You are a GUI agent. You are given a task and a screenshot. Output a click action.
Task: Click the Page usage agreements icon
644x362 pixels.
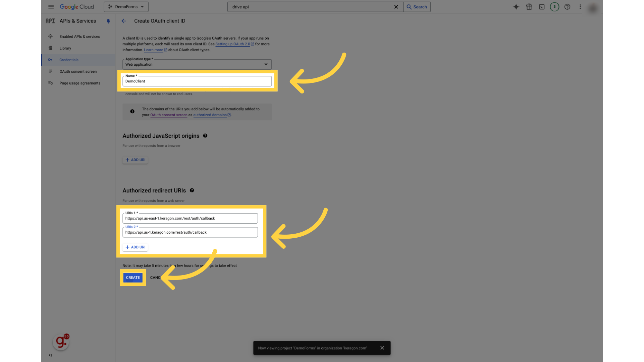[x=50, y=83]
